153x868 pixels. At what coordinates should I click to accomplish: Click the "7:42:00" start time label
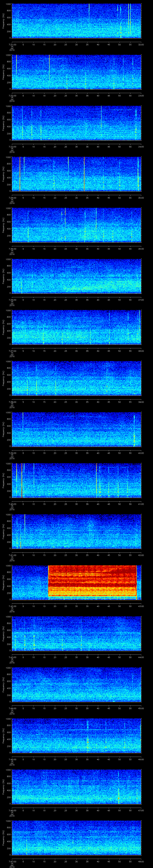coord(12,606)
